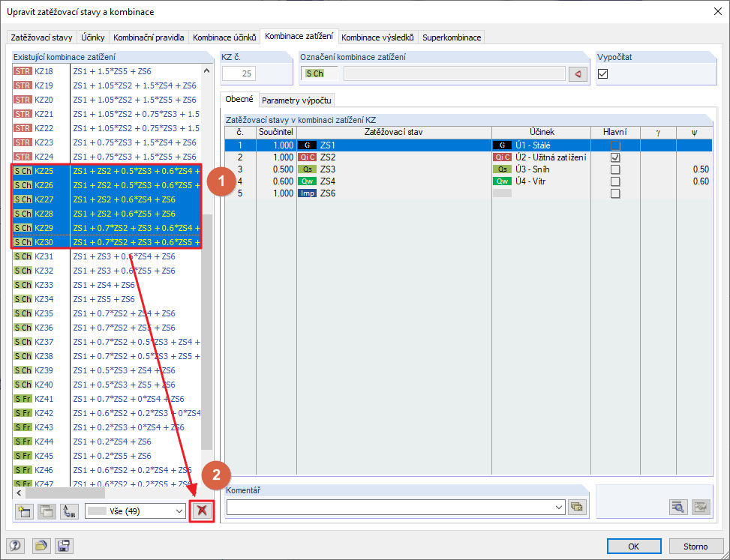Click the list's horizontal scrollbar left arrow

coord(19,493)
